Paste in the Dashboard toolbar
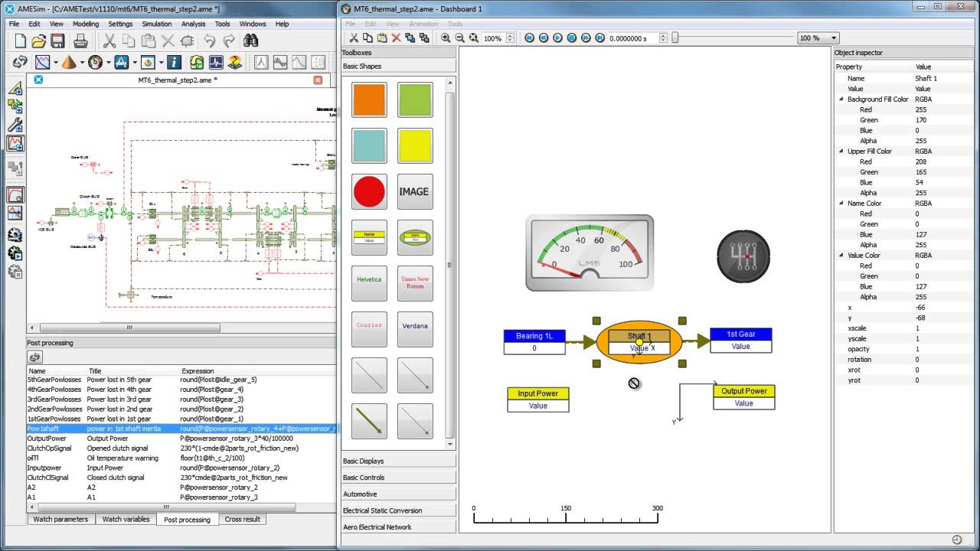 tap(381, 37)
